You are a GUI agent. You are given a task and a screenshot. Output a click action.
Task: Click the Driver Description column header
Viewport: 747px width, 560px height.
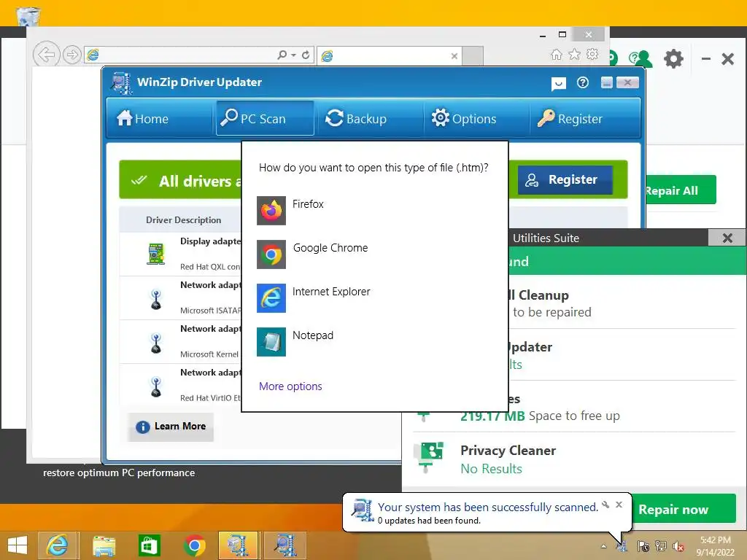[x=183, y=220]
